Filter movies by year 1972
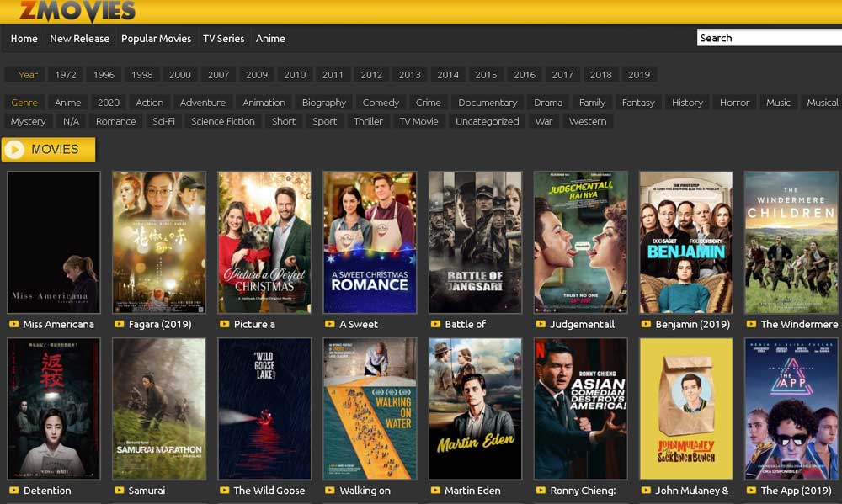This screenshot has height=504, width=842. coord(66,75)
